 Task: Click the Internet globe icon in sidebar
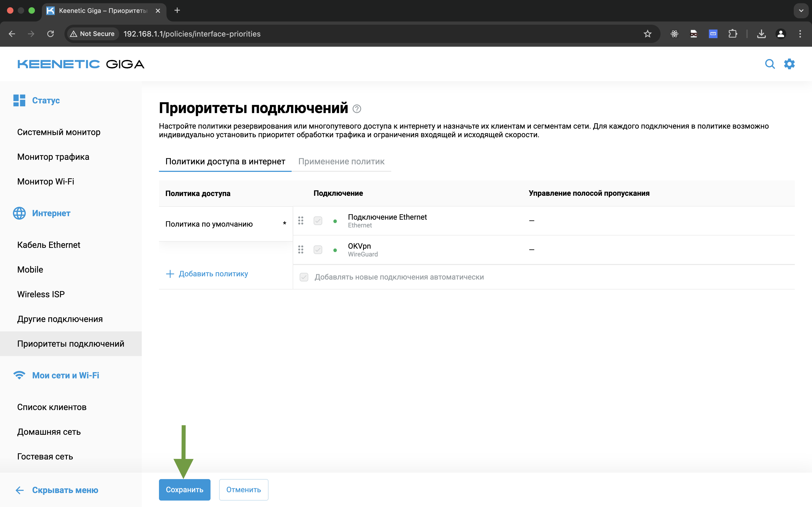coord(19,213)
